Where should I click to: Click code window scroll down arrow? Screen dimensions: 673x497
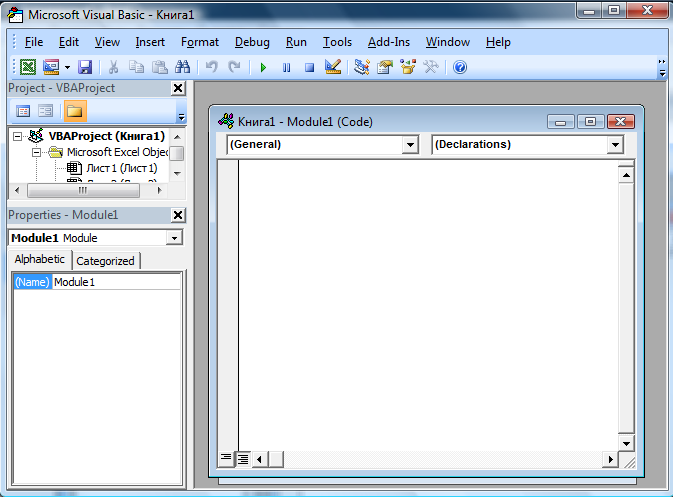pyautogui.click(x=626, y=444)
